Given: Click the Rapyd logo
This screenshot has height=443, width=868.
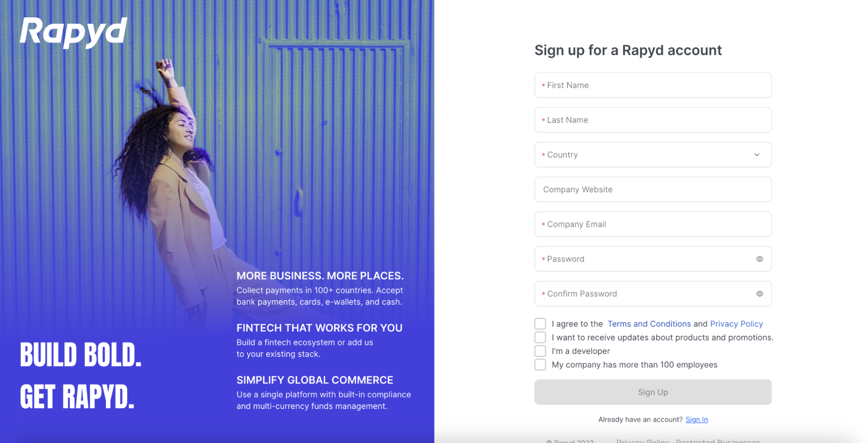Looking at the screenshot, I should 73,32.
